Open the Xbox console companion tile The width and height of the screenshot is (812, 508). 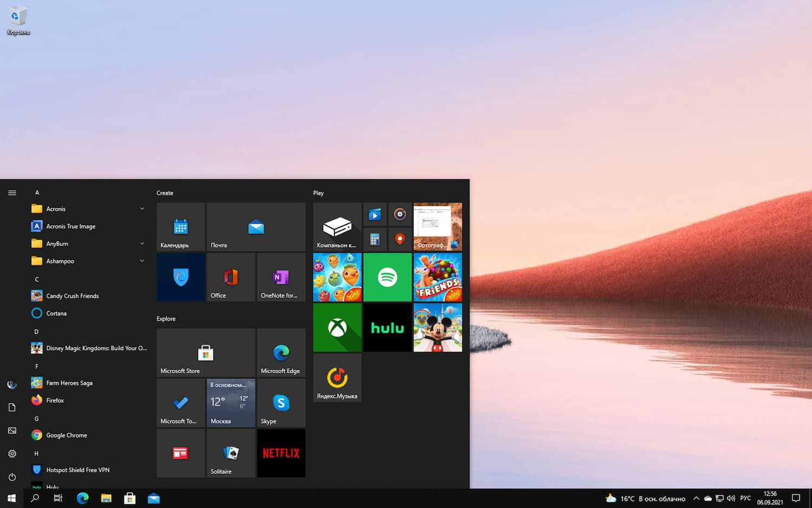(x=337, y=227)
